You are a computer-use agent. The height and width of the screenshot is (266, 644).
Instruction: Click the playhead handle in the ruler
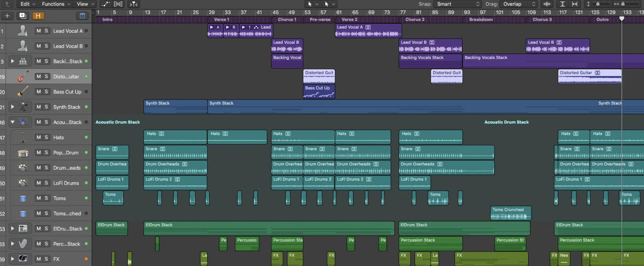(x=622, y=19)
